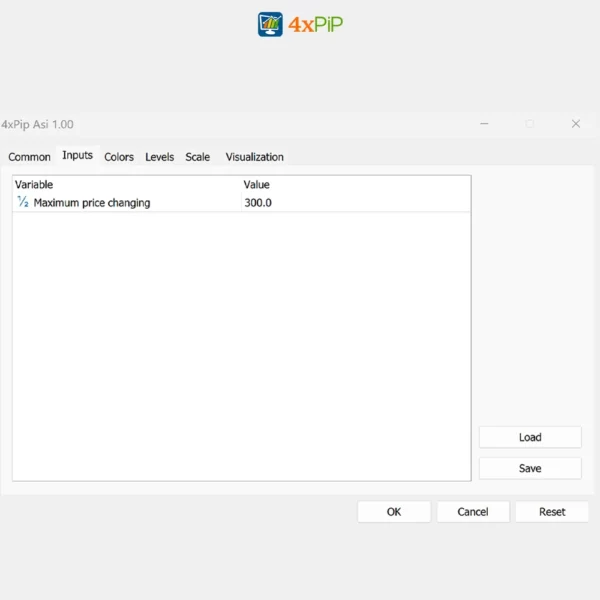This screenshot has width=600, height=600.
Task: Click the Variable column header
Action: pos(34,185)
